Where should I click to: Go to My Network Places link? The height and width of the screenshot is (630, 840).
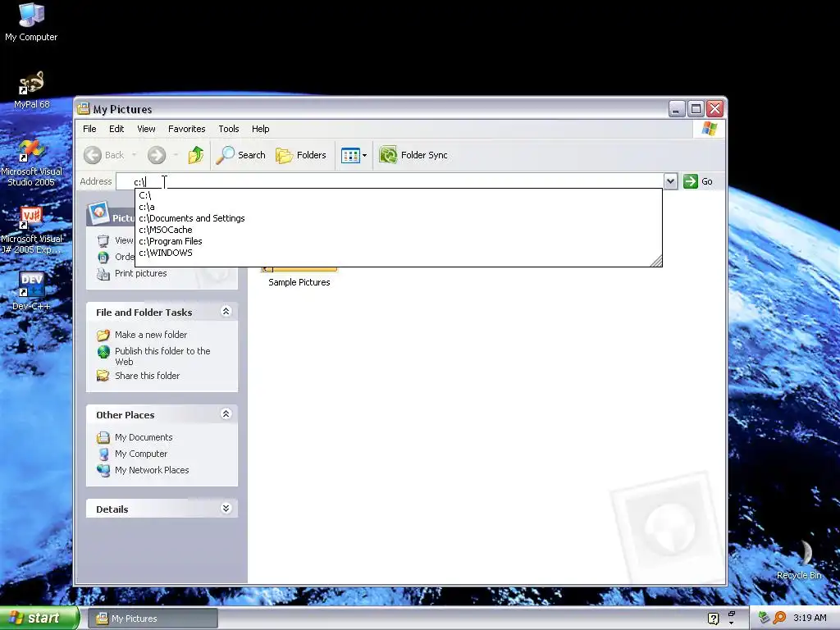(x=152, y=470)
